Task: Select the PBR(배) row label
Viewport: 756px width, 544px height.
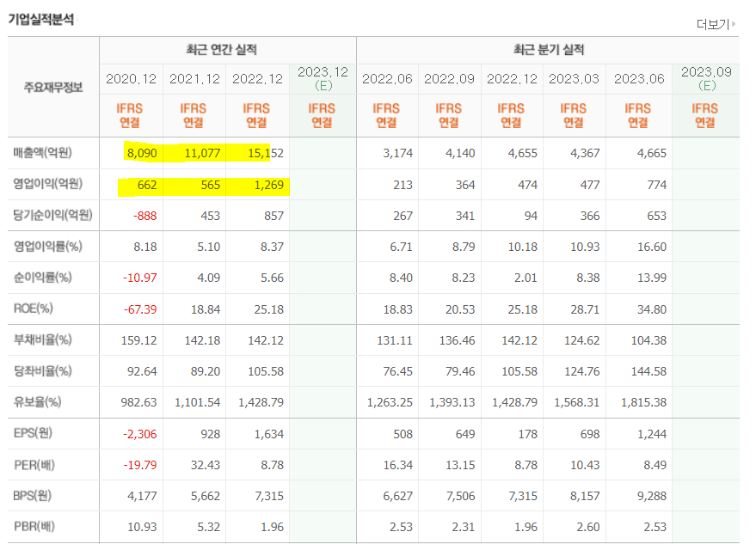Action: click(x=34, y=527)
